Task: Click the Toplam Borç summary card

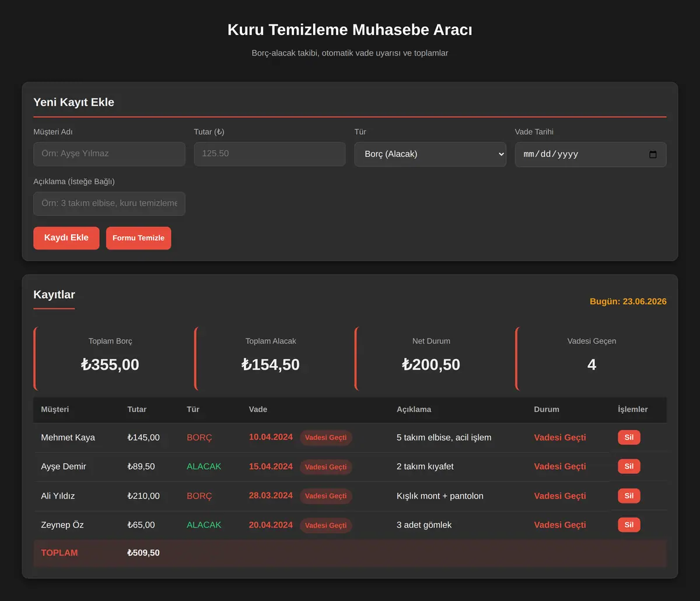Action: (x=109, y=359)
